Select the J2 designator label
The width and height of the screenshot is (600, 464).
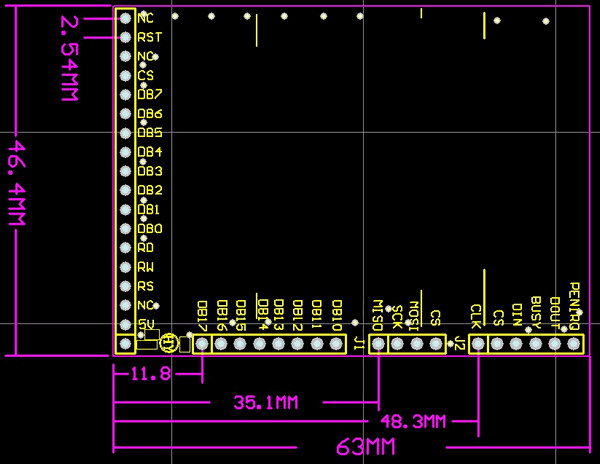click(x=458, y=344)
